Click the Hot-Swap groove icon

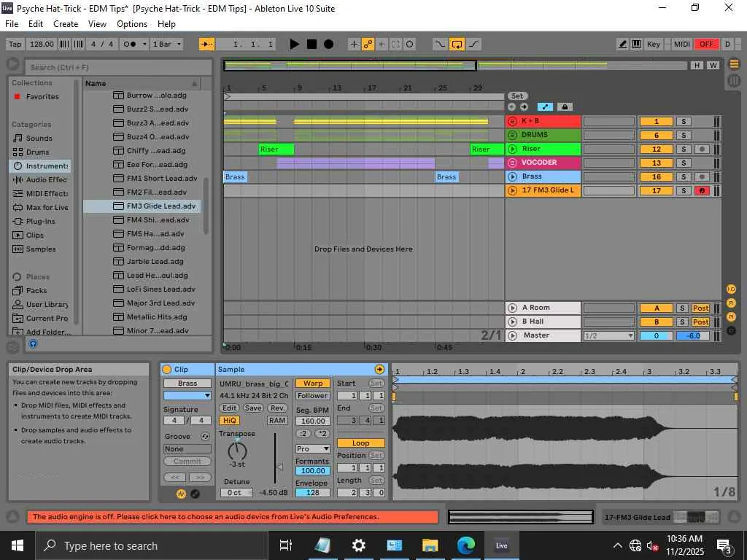click(x=205, y=437)
